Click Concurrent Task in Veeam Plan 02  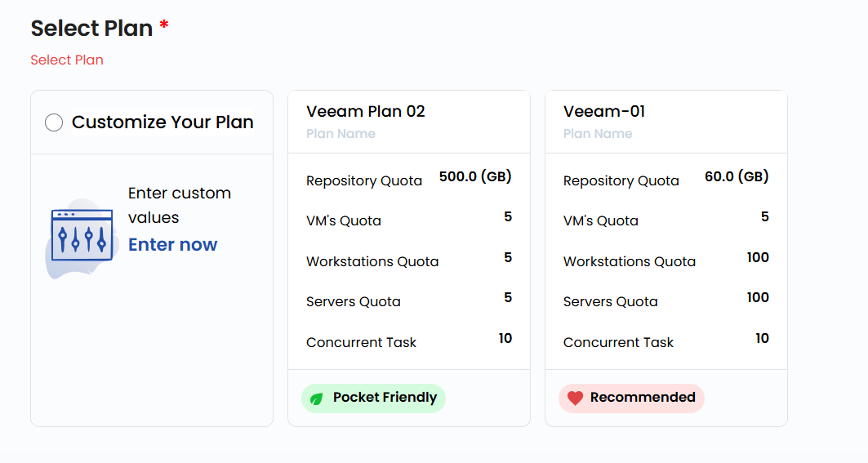coord(361,343)
